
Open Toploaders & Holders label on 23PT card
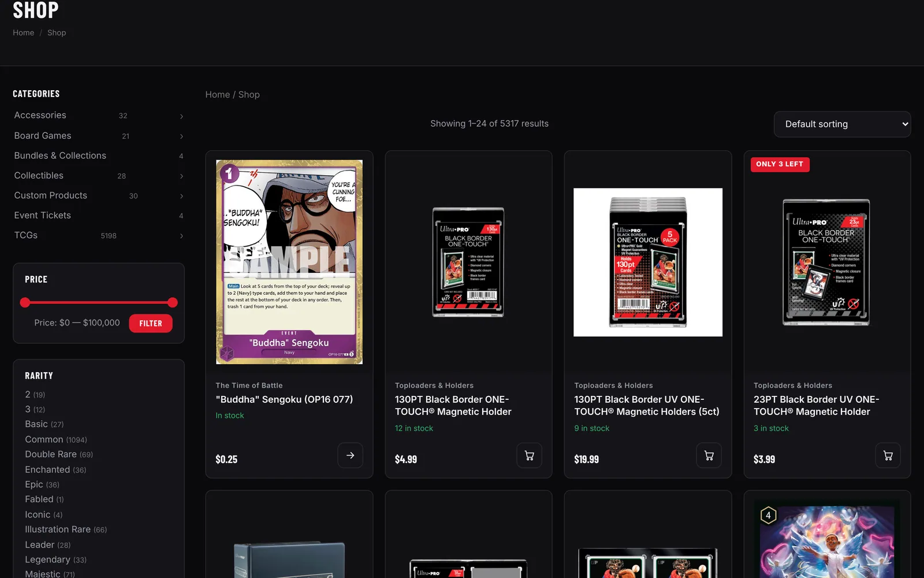click(793, 386)
